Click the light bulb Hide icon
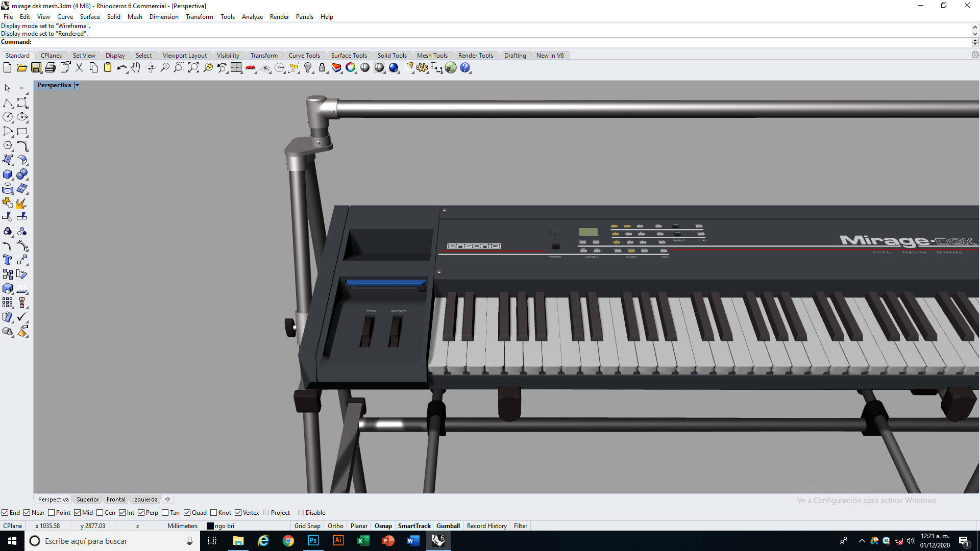The height and width of the screenshot is (551, 980). pyautogui.click(x=308, y=67)
